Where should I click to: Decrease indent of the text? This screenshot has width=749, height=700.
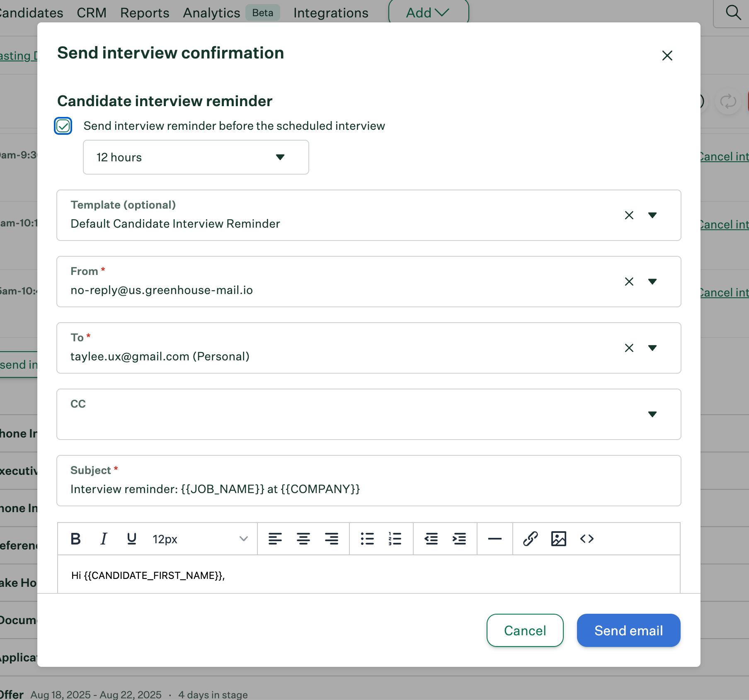click(431, 539)
